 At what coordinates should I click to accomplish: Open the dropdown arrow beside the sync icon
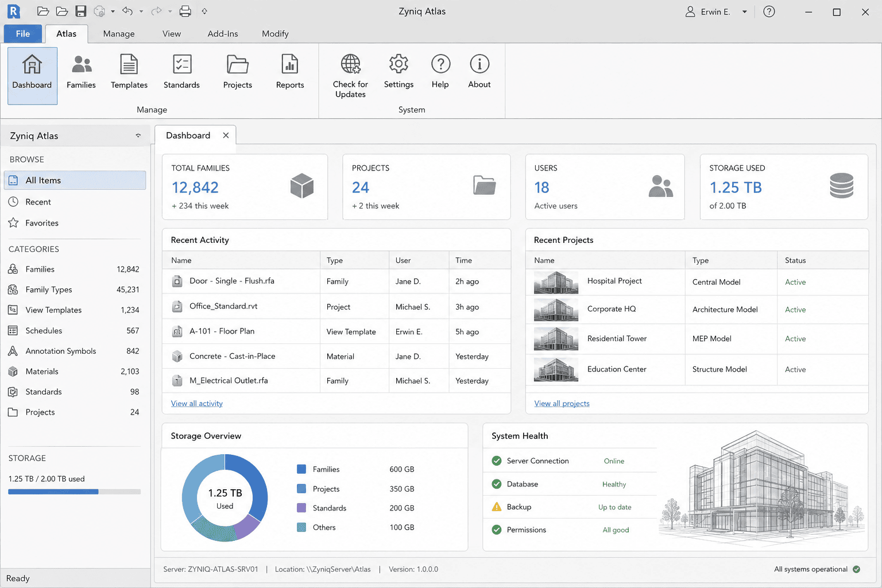tap(113, 11)
